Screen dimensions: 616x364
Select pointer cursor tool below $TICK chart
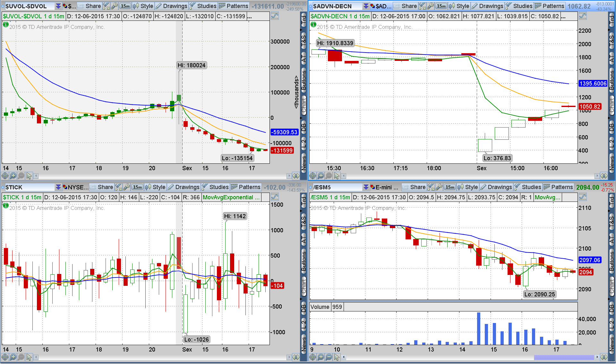(29, 357)
